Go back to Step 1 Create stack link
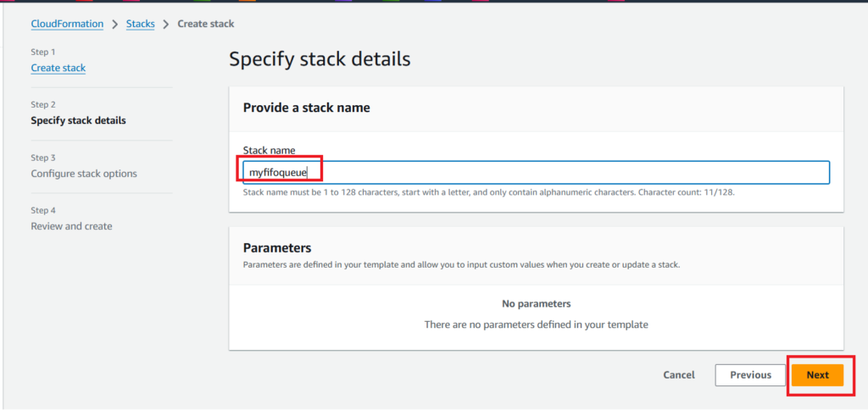Image resolution: width=868 pixels, height=410 pixels. point(58,68)
